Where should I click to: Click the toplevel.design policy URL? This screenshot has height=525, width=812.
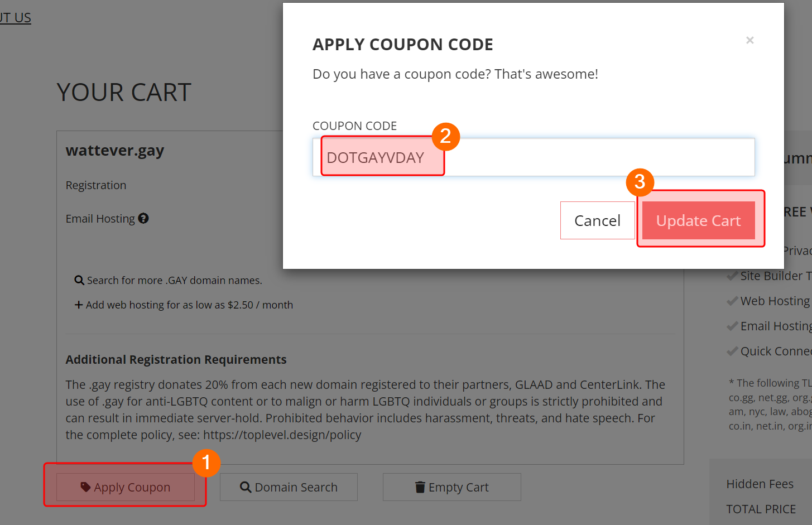(282, 435)
